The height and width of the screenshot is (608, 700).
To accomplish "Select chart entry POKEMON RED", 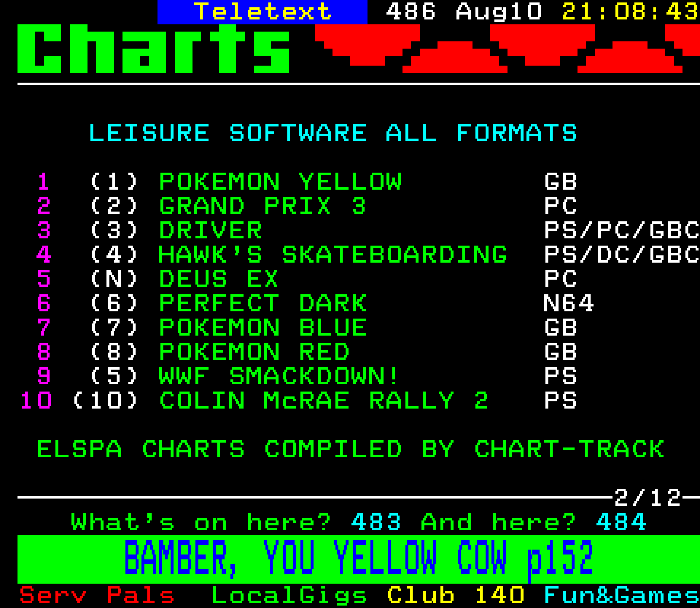I will [254, 352].
